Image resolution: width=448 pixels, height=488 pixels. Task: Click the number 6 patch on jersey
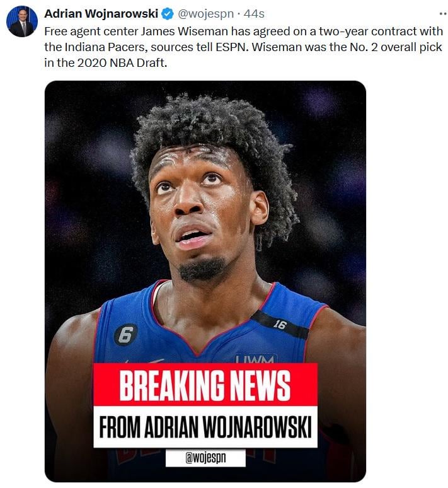pos(125,335)
